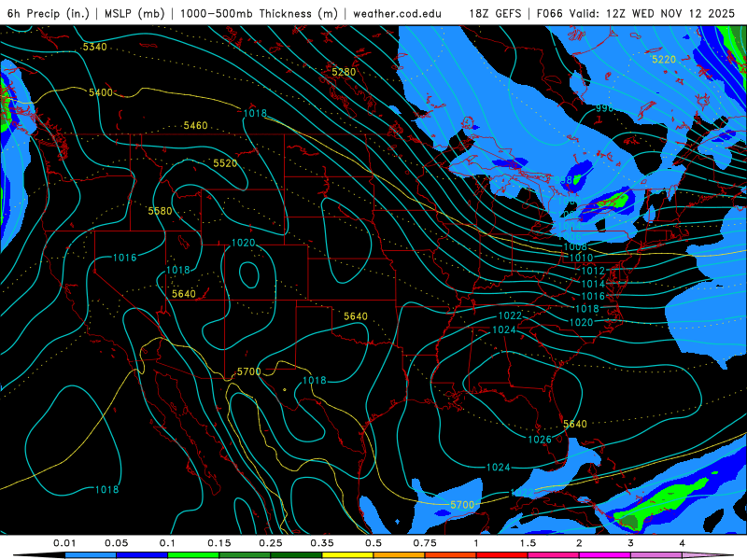The width and height of the screenshot is (747, 560).
Task: Click the "6h Precip (in.)" header label
Action: (49, 13)
